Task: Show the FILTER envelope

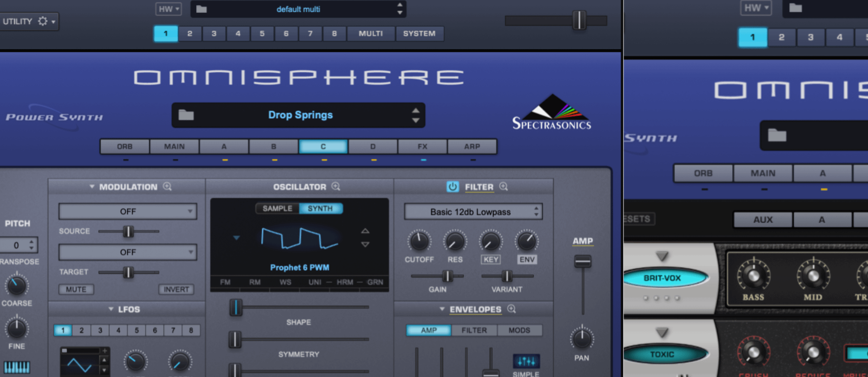Action: click(474, 330)
